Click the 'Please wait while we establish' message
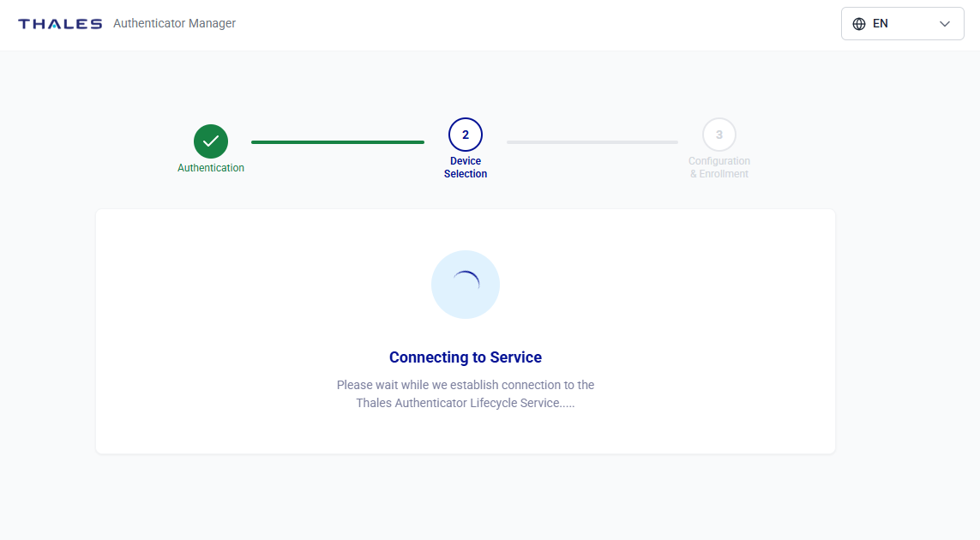980x540 pixels. pos(466,393)
